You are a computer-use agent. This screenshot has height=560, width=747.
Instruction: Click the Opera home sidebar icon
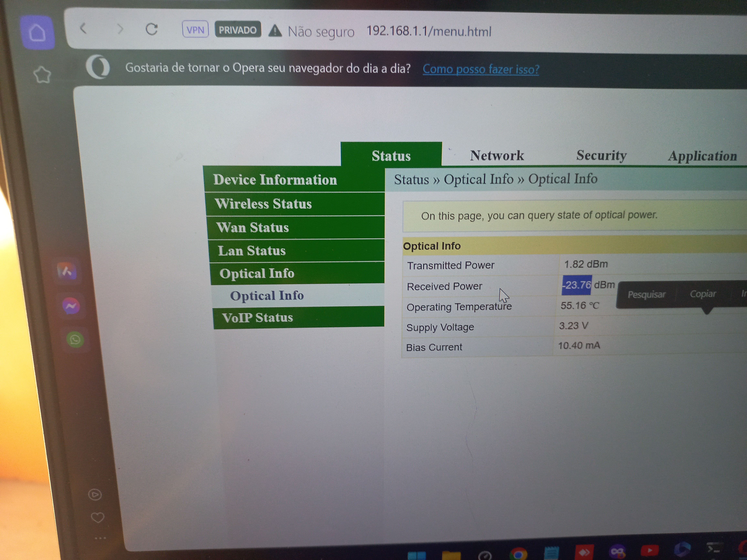37,33
